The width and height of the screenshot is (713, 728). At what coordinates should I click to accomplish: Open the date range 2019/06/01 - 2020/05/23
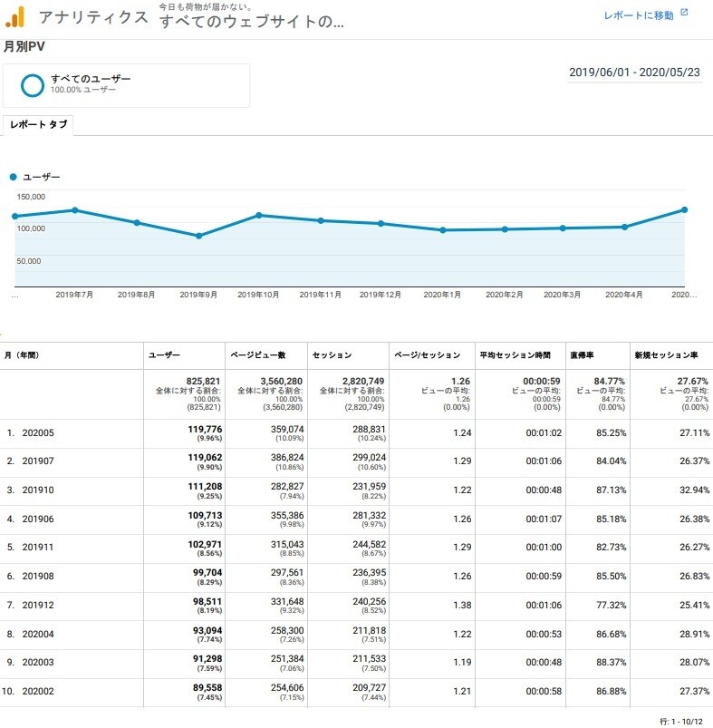tap(634, 73)
